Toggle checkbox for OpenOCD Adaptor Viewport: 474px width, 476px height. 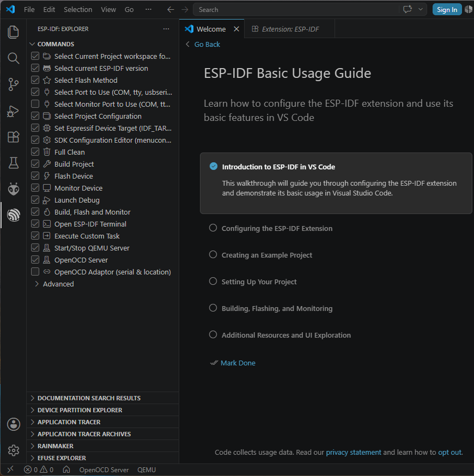35,271
